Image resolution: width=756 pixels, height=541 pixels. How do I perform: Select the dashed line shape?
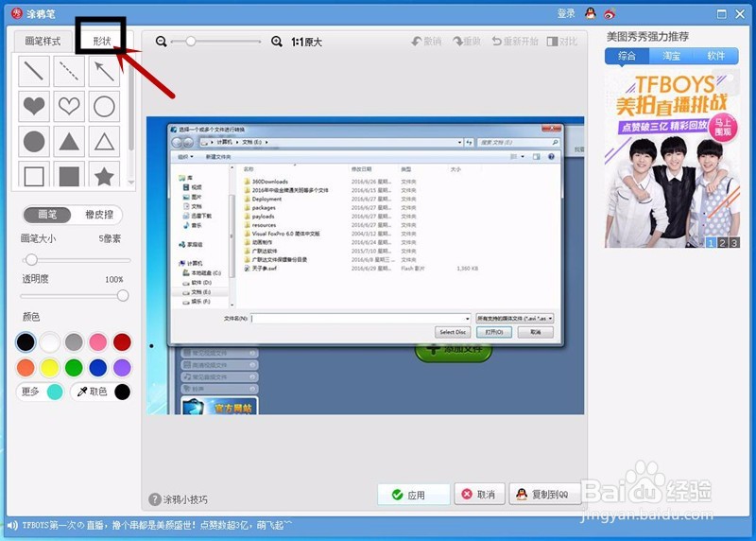(69, 72)
